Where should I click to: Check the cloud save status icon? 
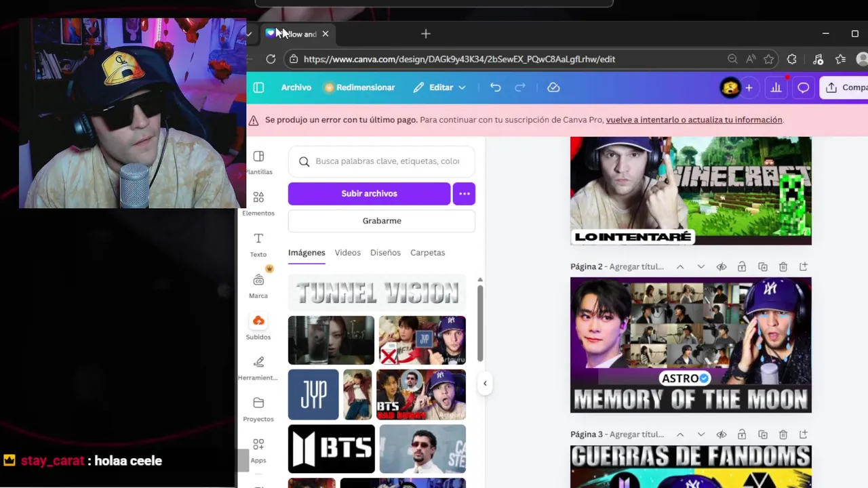[x=553, y=87]
